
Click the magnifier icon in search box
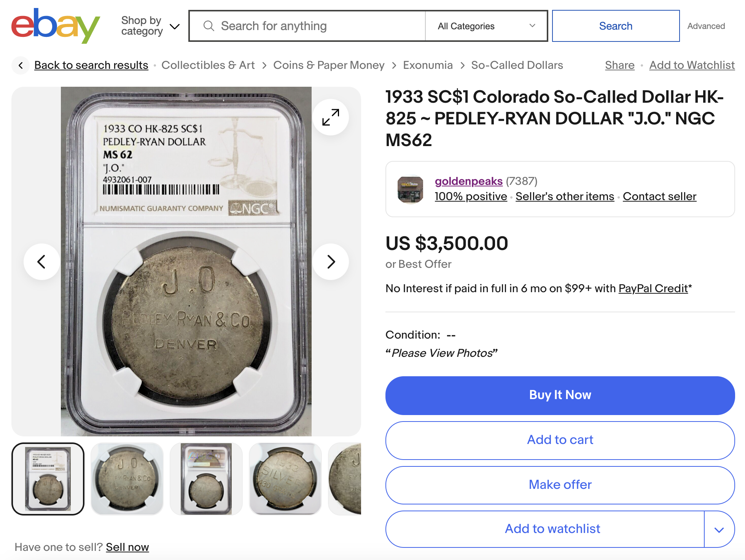(x=209, y=26)
